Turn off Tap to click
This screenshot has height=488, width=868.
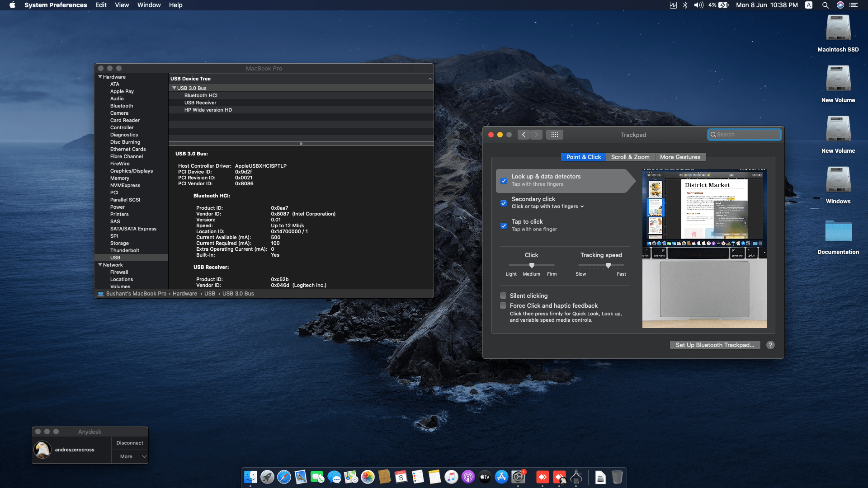(x=504, y=226)
